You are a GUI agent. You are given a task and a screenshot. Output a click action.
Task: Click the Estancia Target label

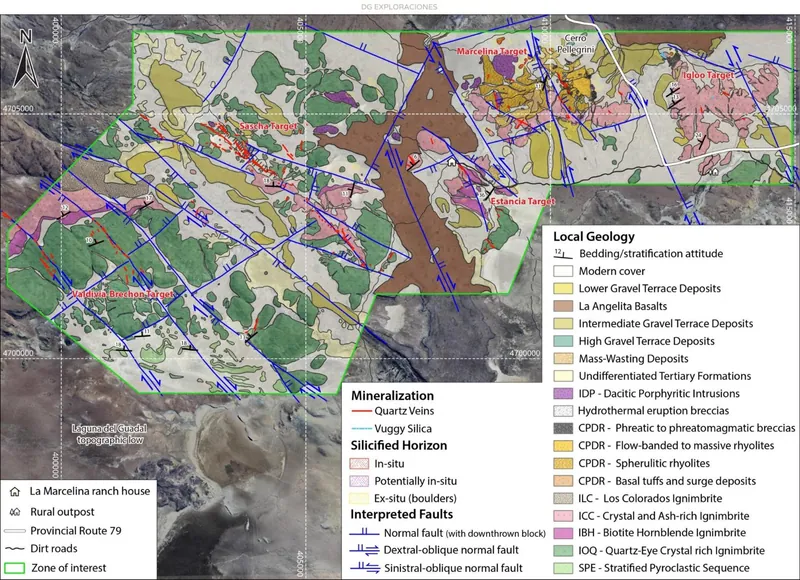pos(522,201)
